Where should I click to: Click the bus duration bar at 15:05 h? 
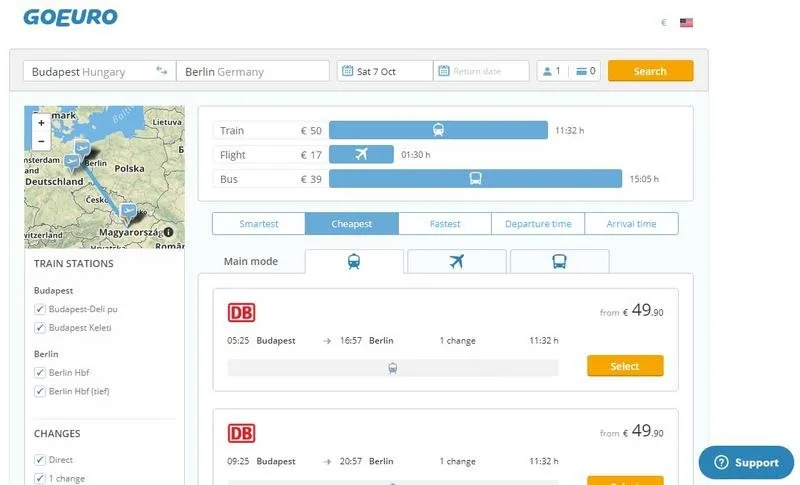476,178
